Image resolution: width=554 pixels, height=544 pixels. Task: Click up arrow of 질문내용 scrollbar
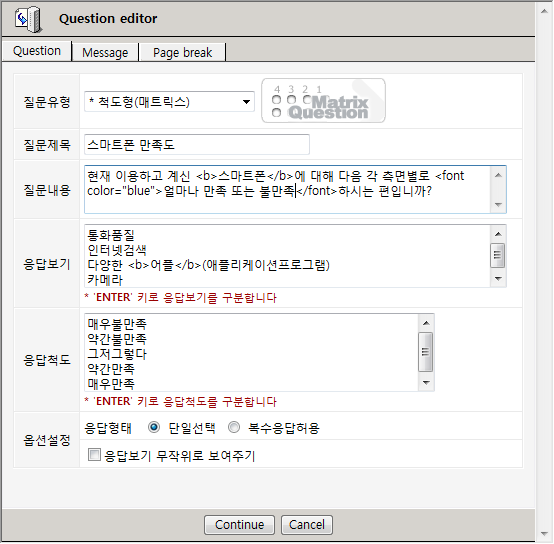click(x=498, y=175)
